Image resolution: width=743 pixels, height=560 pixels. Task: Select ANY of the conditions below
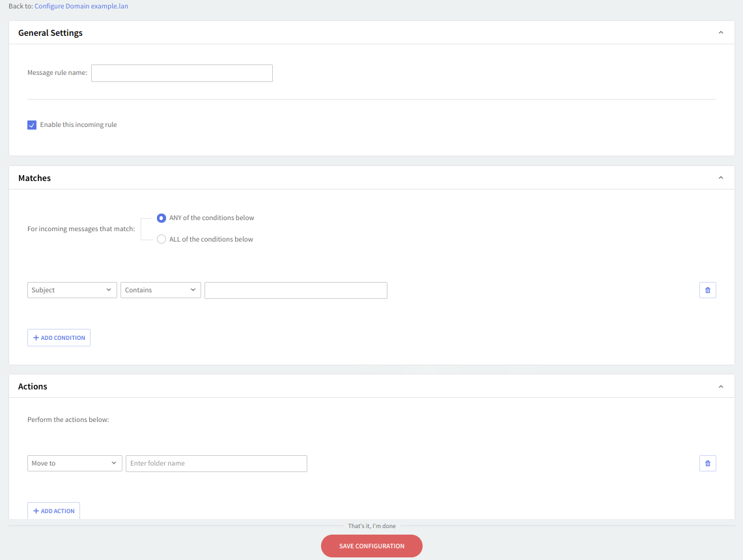click(x=161, y=218)
